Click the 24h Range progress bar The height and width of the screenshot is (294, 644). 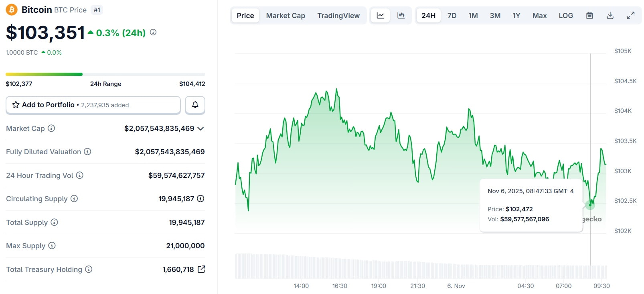105,74
